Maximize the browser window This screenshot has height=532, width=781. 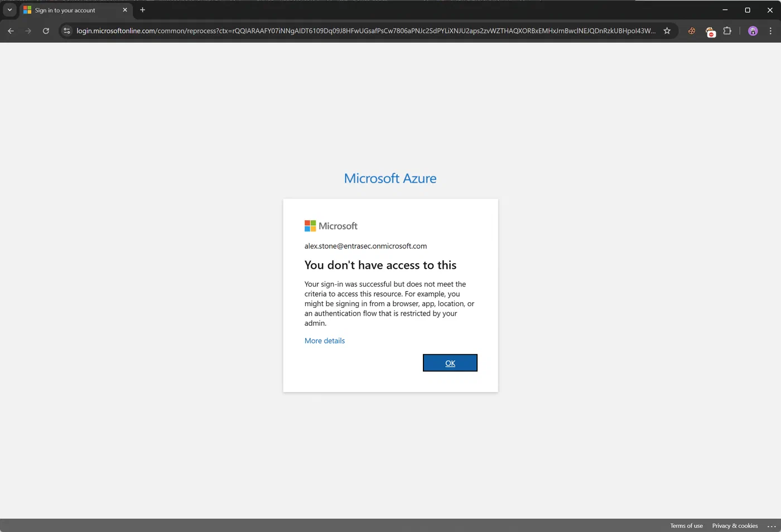tap(748, 10)
